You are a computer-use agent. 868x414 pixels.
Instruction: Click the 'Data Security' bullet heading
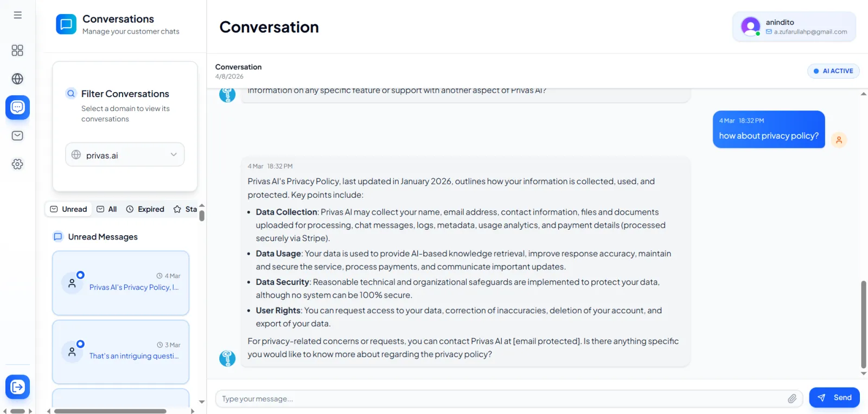coord(283,282)
